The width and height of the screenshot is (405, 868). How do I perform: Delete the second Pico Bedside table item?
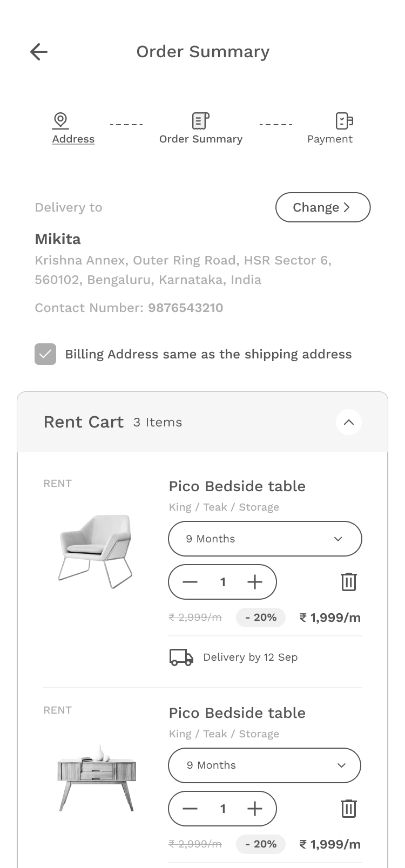tap(348, 809)
